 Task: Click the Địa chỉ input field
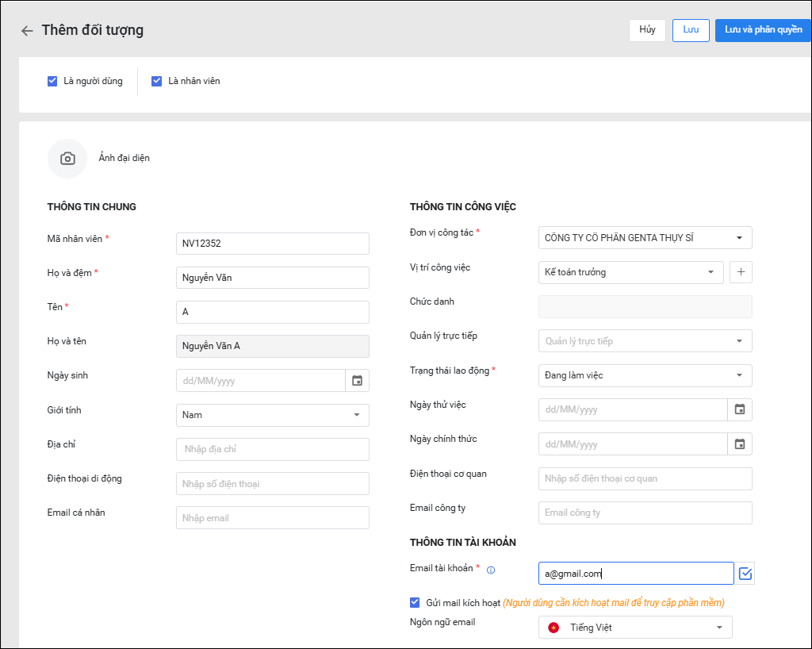pyautogui.click(x=272, y=449)
